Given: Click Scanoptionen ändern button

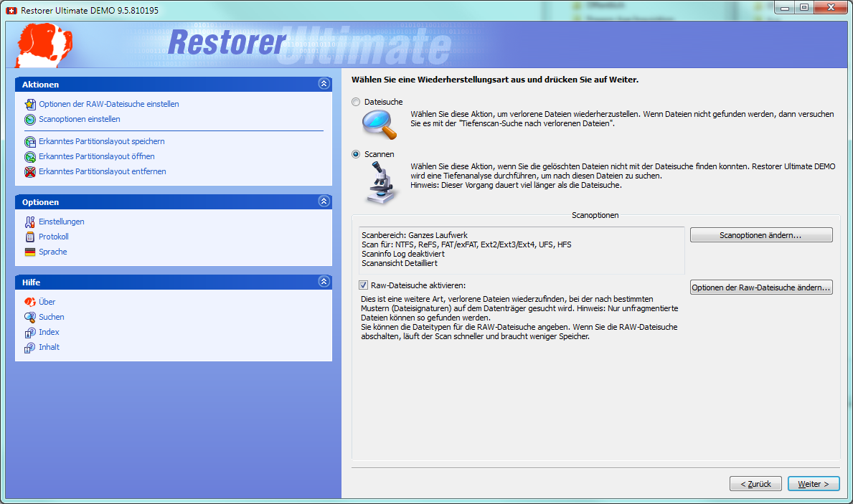Looking at the screenshot, I should [761, 235].
